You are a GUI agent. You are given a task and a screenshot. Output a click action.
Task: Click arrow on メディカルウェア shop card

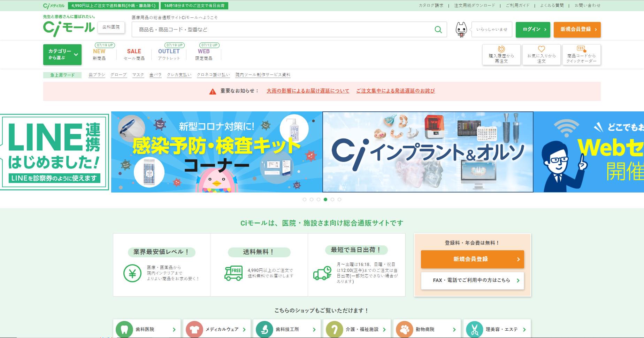click(x=244, y=330)
